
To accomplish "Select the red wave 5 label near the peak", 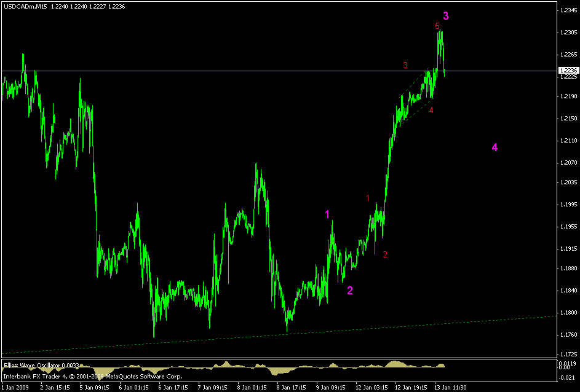I will (x=437, y=27).
